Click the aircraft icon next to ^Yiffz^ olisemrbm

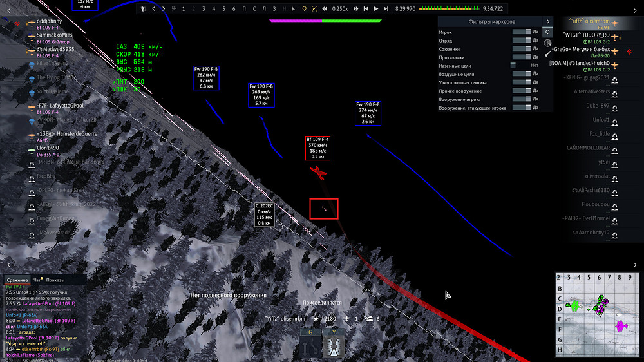click(615, 23)
